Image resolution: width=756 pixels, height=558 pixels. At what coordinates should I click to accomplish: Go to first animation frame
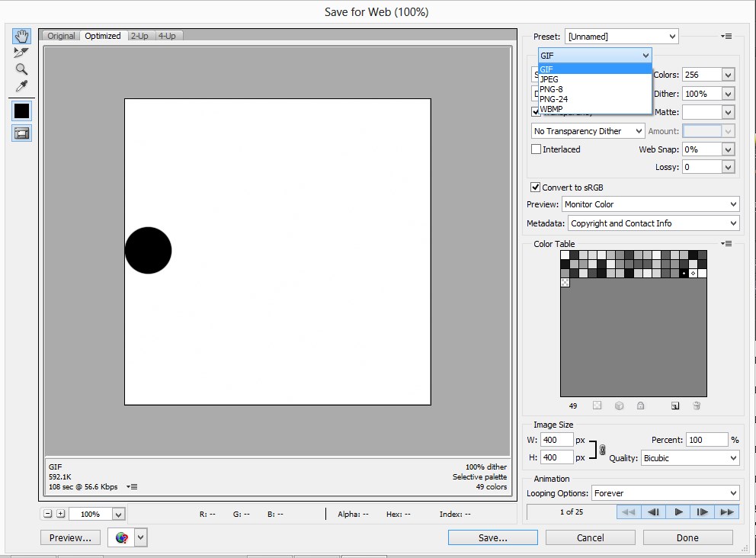click(x=629, y=511)
